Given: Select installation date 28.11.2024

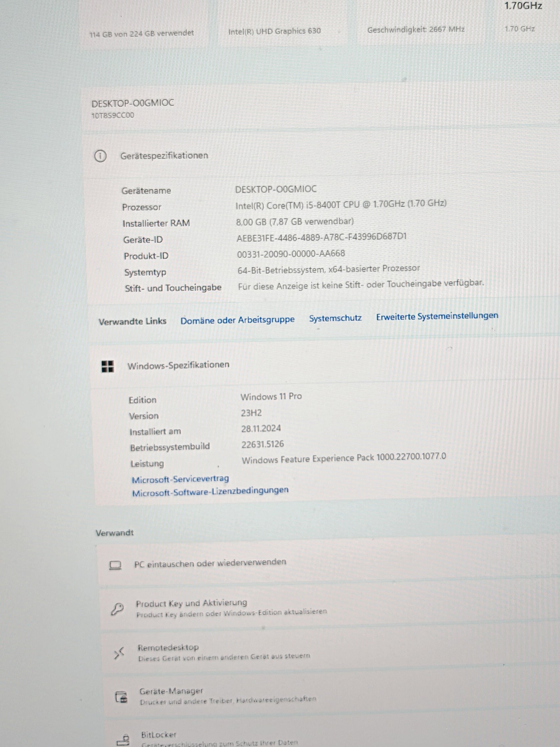Looking at the screenshot, I should [261, 429].
